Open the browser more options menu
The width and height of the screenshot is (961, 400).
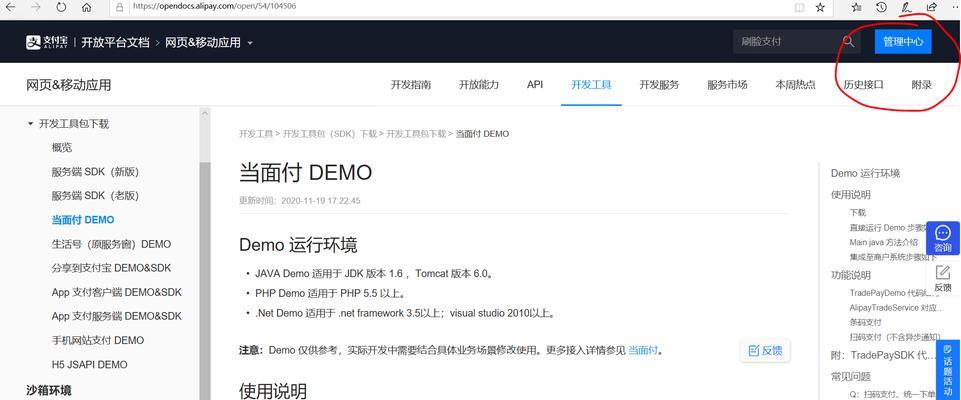point(954,7)
